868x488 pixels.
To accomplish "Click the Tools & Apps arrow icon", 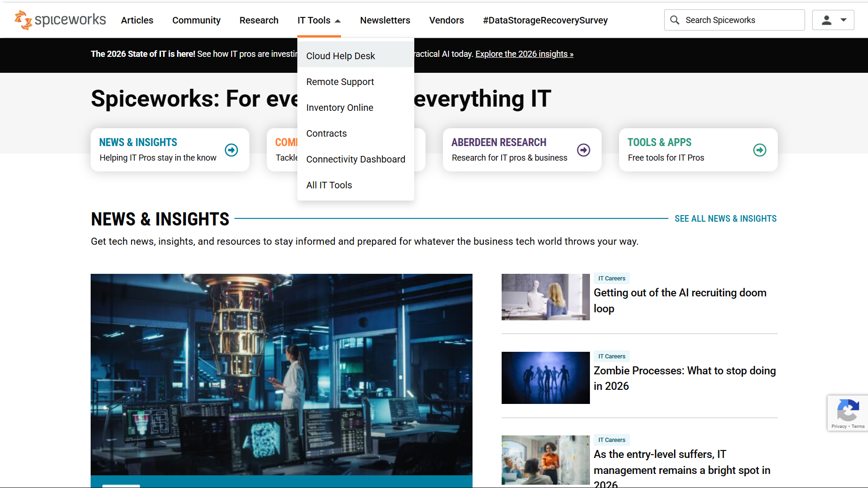I will [x=759, y=150].
